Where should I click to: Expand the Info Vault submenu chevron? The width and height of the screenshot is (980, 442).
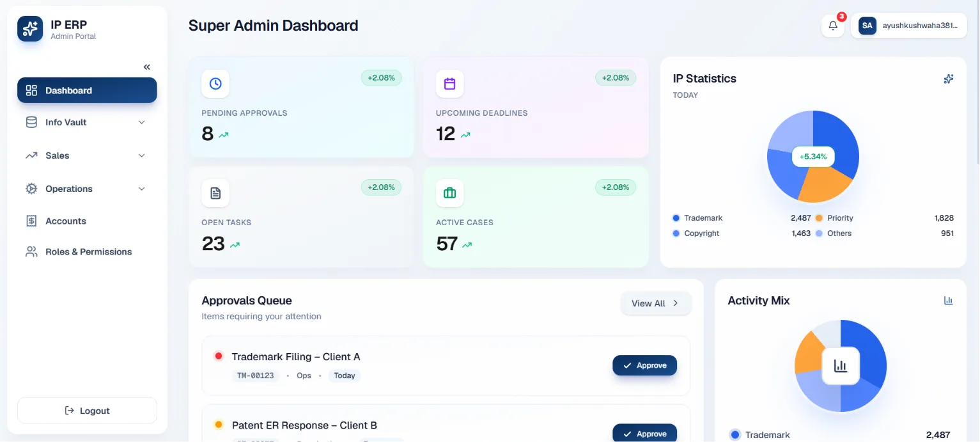(x=142, y=122)
